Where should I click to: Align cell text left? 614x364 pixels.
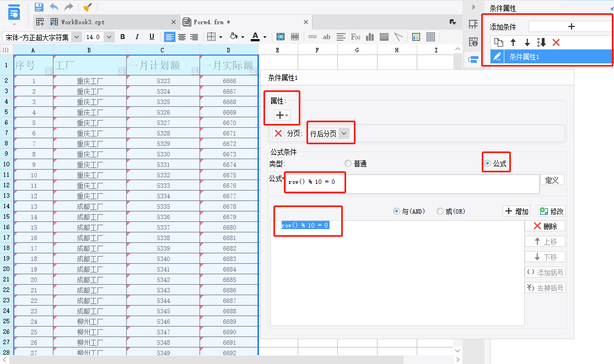170,37
